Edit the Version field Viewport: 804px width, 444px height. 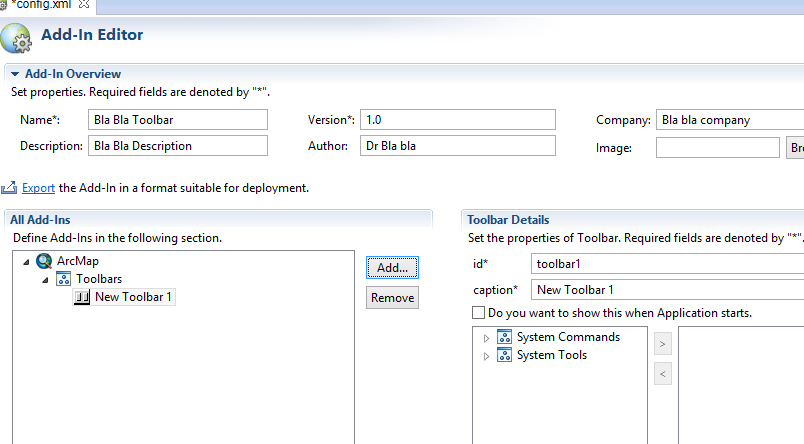tap(458, 119)
